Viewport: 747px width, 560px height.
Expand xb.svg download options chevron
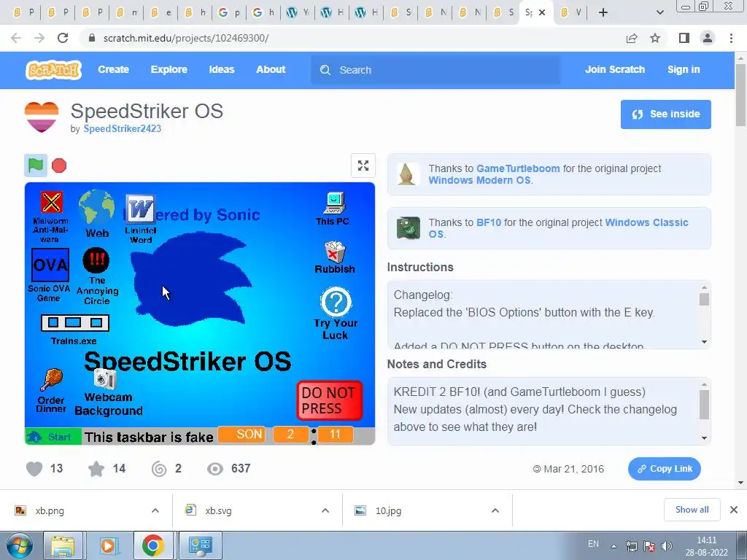[325, 510]
